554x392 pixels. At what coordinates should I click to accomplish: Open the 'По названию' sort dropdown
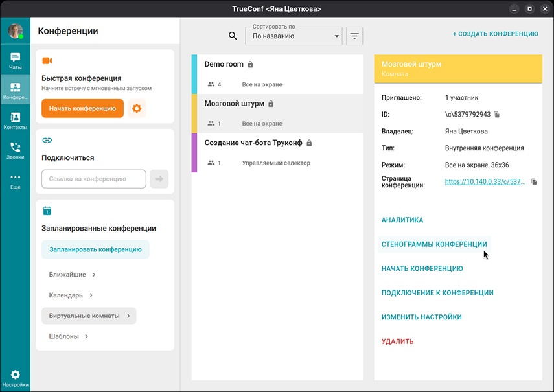294,36
